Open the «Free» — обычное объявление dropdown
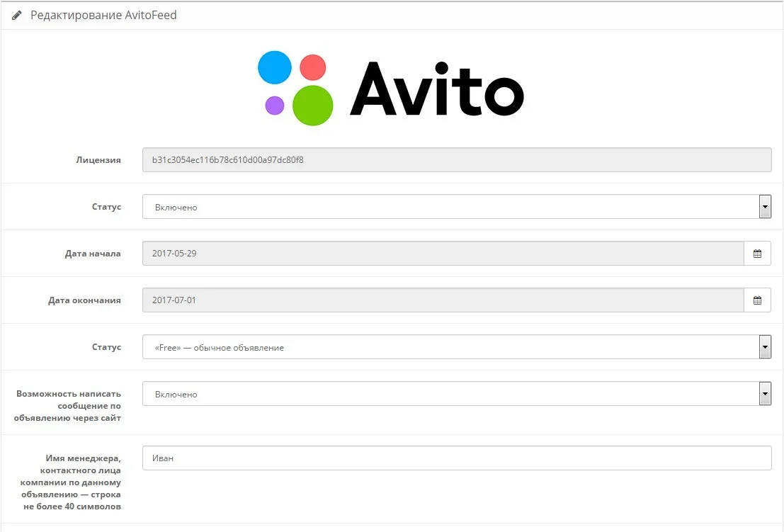Screen dimensions: 784x532 [x=457, y=347]
